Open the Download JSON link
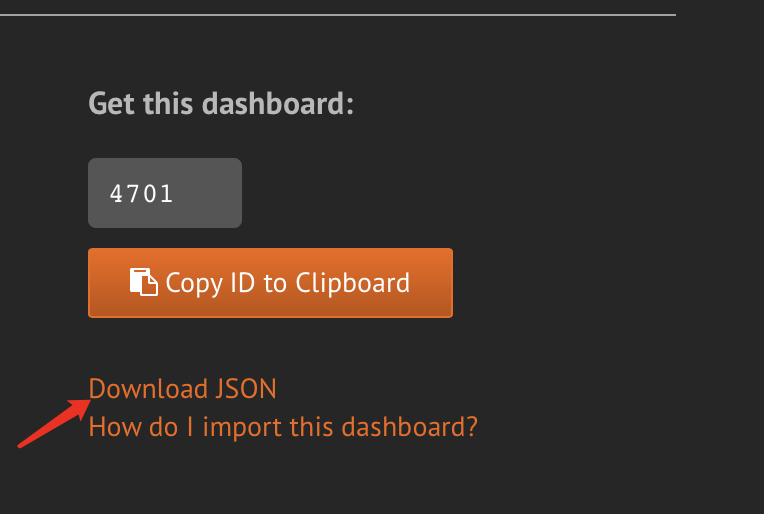The height and width of the screenshot is (514, 764). 183,389
